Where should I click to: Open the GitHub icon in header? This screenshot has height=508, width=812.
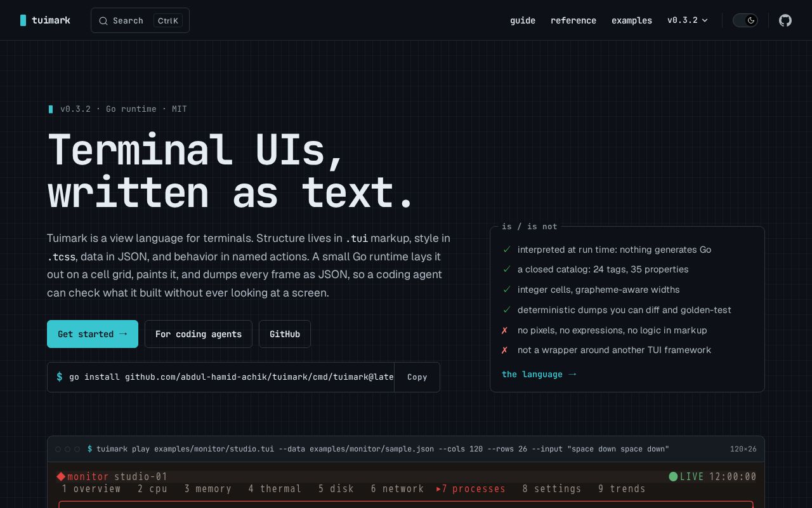[x=785, y=20]
